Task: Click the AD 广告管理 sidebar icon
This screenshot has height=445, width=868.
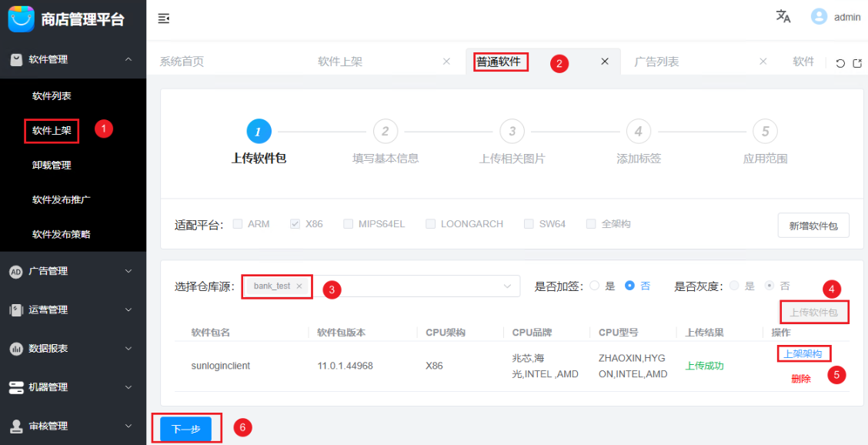Action: (18, 271)
